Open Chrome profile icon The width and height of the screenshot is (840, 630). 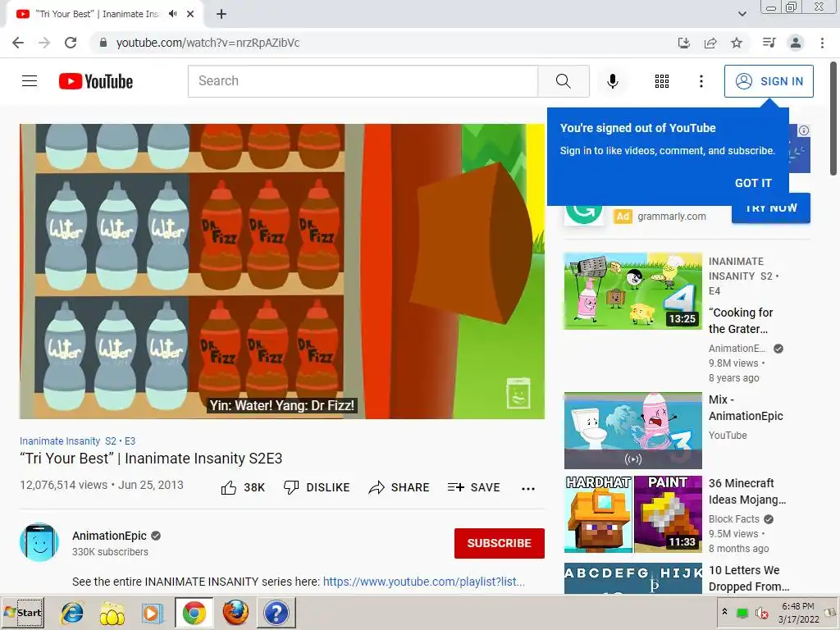click(x=796, y=43)
